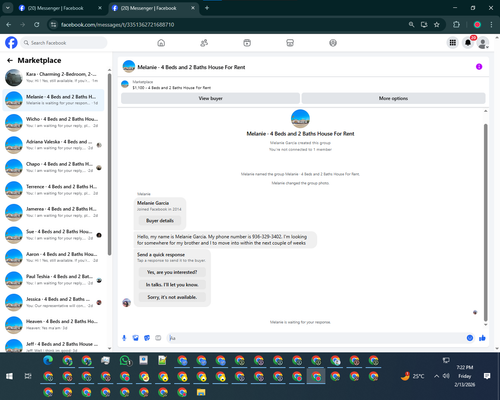This screenshot has width=500, height=400.
Task: Open the tab search dropdown arrow
Action: [7, 8]
